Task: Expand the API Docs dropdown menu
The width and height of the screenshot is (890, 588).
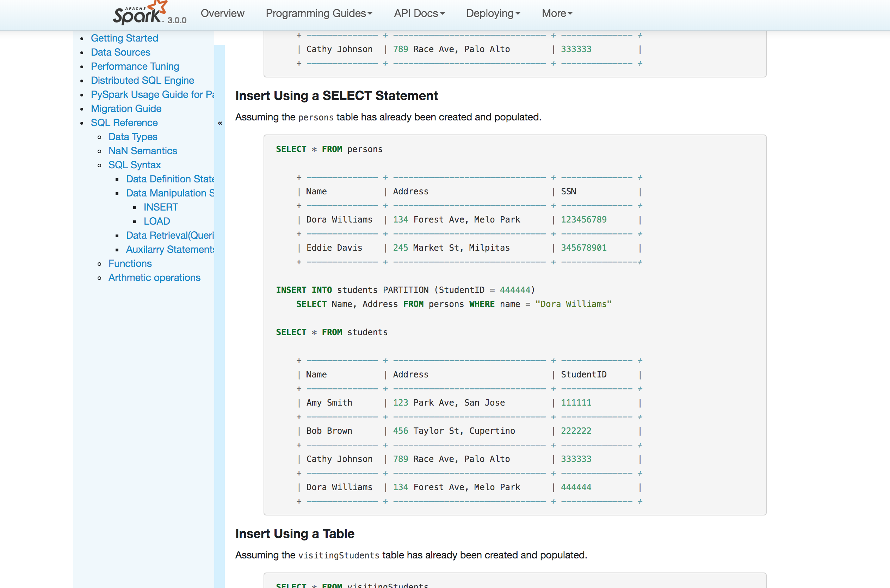Action: (419, 13)
